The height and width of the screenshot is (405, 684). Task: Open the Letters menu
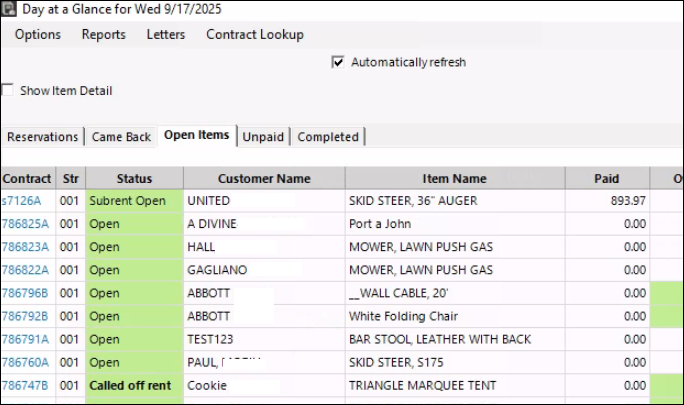[x=166, y=35]
